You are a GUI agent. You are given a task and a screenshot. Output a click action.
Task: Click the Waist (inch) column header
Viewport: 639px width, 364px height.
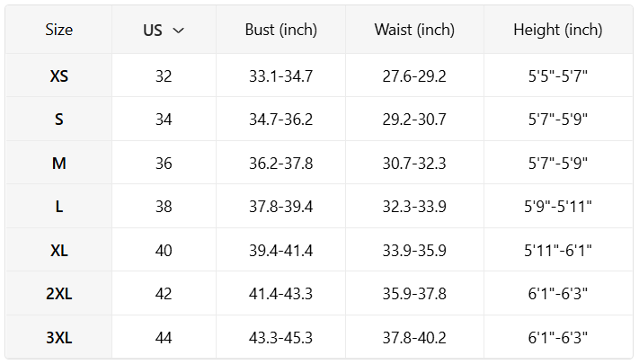(414, 30)
